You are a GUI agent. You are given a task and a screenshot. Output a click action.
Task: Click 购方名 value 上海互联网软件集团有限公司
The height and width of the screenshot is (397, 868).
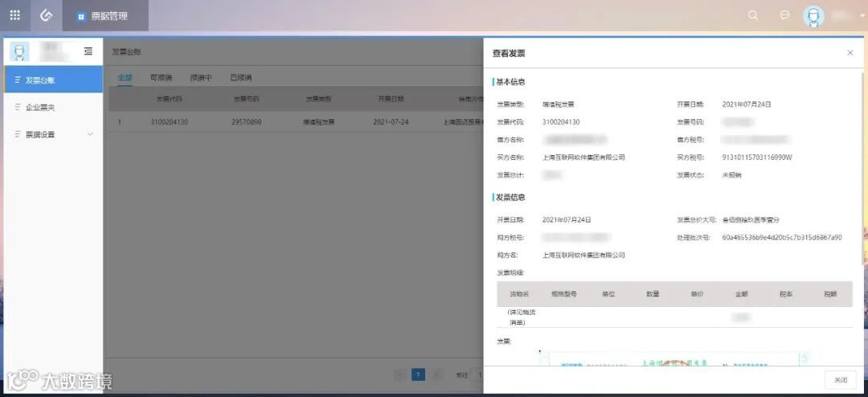pyautogui.click(x=583, y=256)
